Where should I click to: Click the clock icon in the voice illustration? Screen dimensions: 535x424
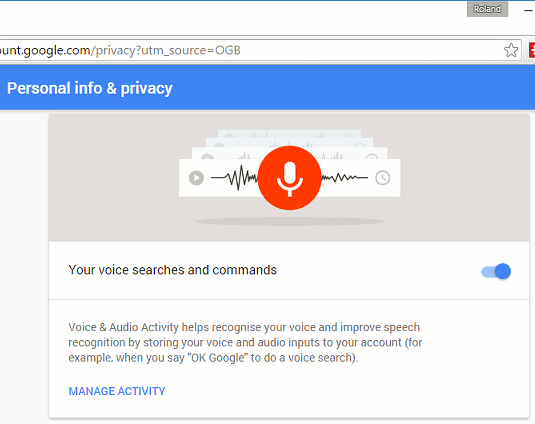pos(382,178)
